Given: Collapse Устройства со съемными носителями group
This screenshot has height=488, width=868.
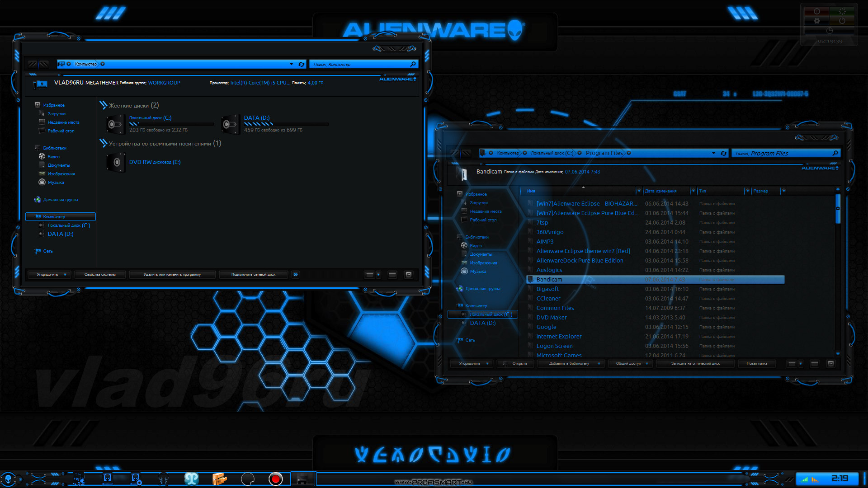Looking at the screenshot, I should point(104,143).
